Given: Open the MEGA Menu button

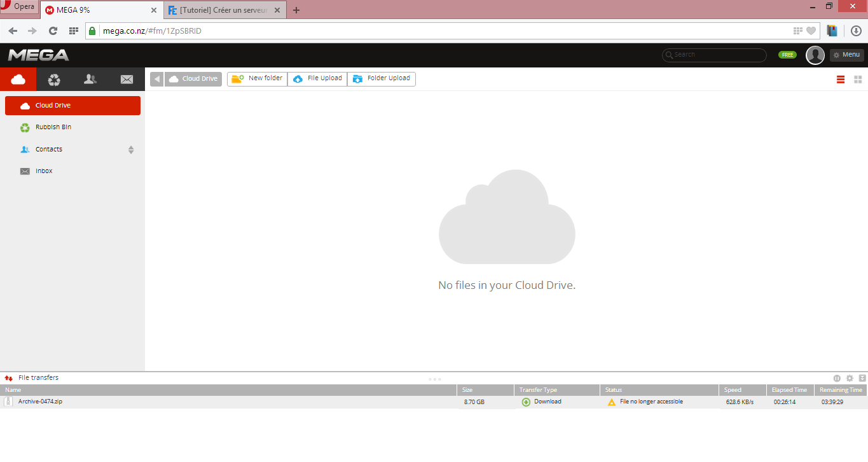Looking at the screenshot, I should coord(846,55).
